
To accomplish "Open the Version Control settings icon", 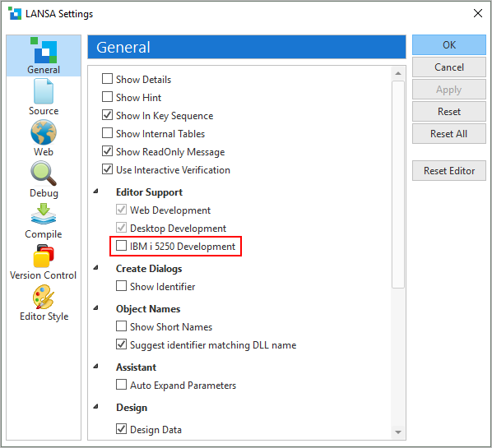I will (44, 256).
